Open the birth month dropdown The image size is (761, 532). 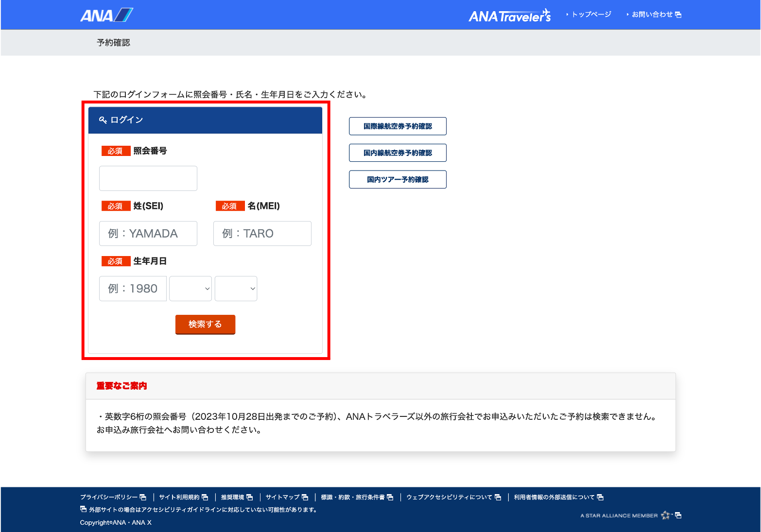[x=190, y=289]
